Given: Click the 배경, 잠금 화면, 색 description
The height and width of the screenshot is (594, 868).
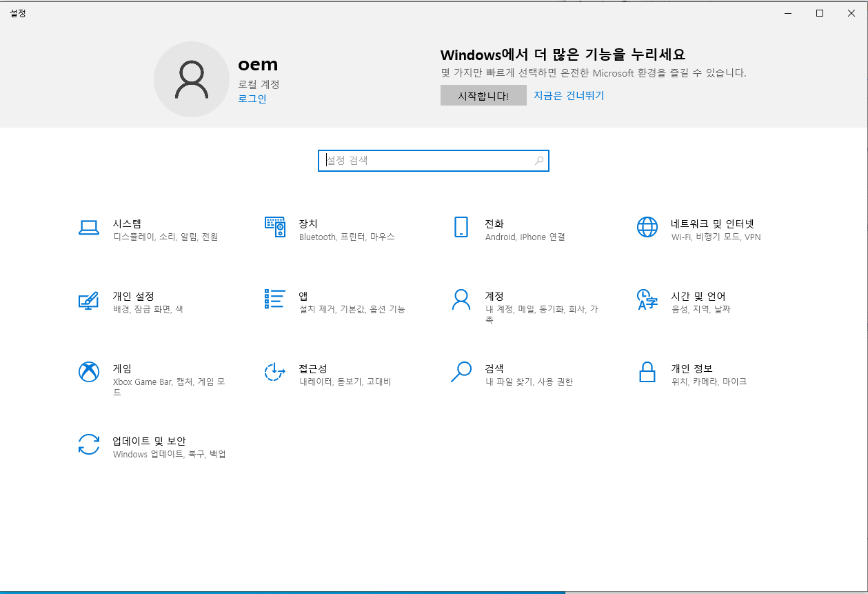Looking at the screenshot, I should pos(148,310).
